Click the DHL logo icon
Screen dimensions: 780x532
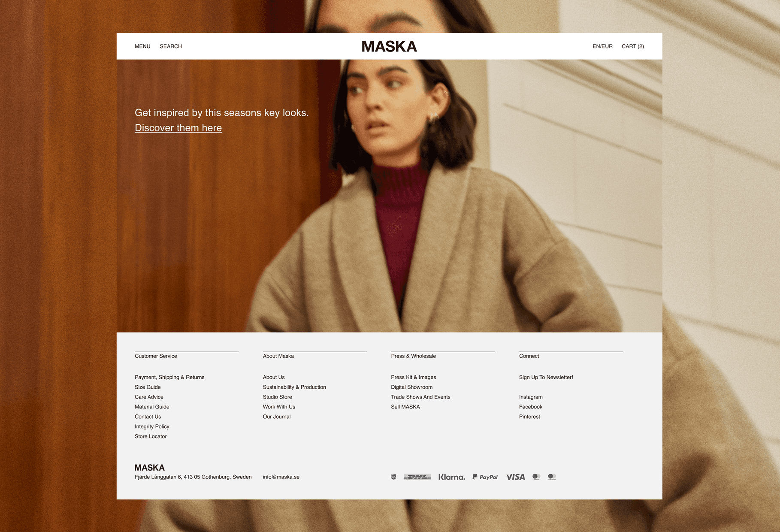417,477
